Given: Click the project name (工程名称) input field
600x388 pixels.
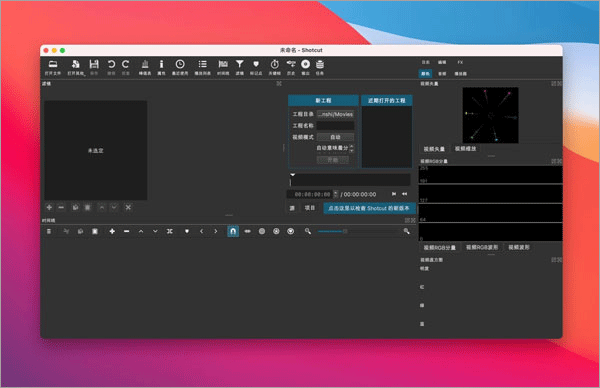Looking at the screenshot, I should pos(335,126).
